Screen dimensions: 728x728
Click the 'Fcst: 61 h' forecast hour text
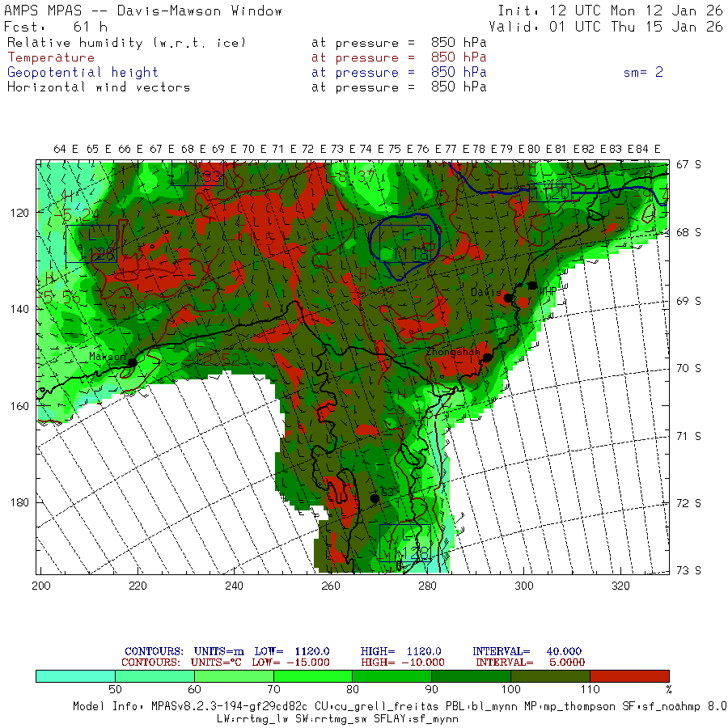pos(56,27)
